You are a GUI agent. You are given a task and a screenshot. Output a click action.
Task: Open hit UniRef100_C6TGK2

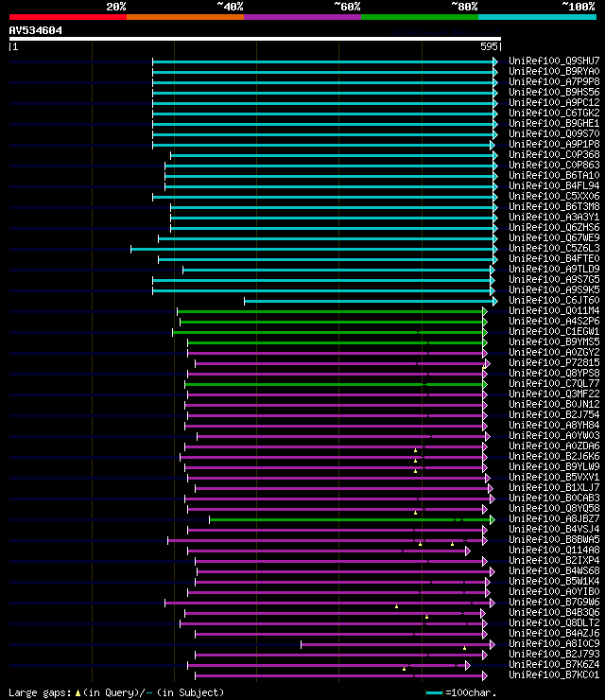click(554, 113)
